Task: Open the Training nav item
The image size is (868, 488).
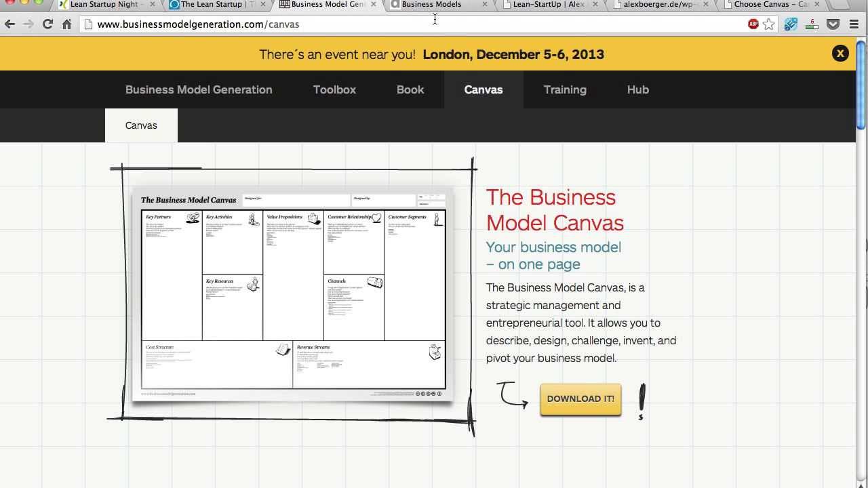Action: tap(565, 89)
